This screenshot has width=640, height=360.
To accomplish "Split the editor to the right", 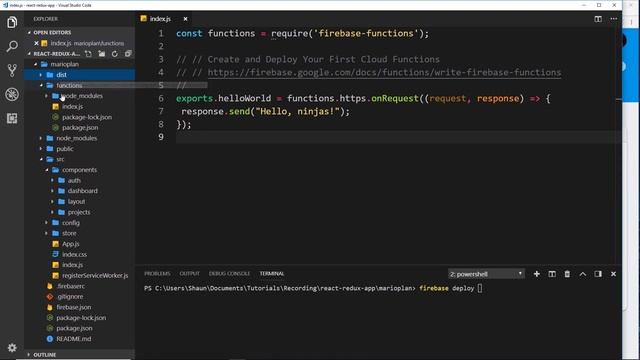I will click(x=598, y=19).
